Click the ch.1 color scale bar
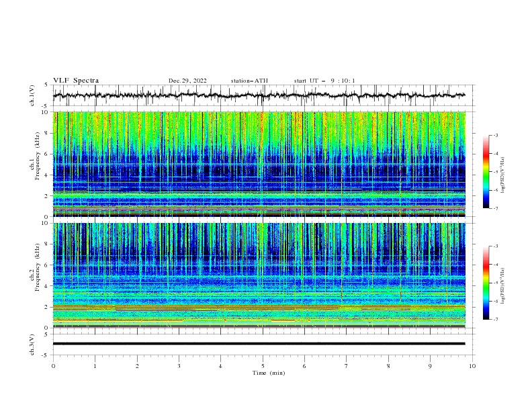The height and width of the screenshot is (411, 532). 486,172
